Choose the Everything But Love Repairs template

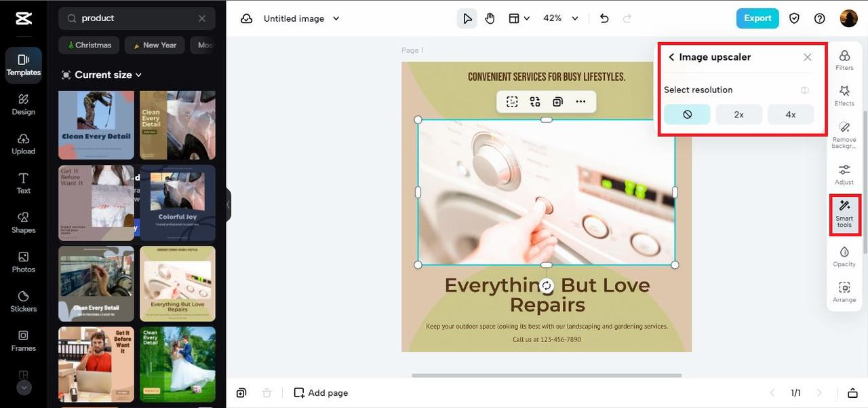[178, 283]
